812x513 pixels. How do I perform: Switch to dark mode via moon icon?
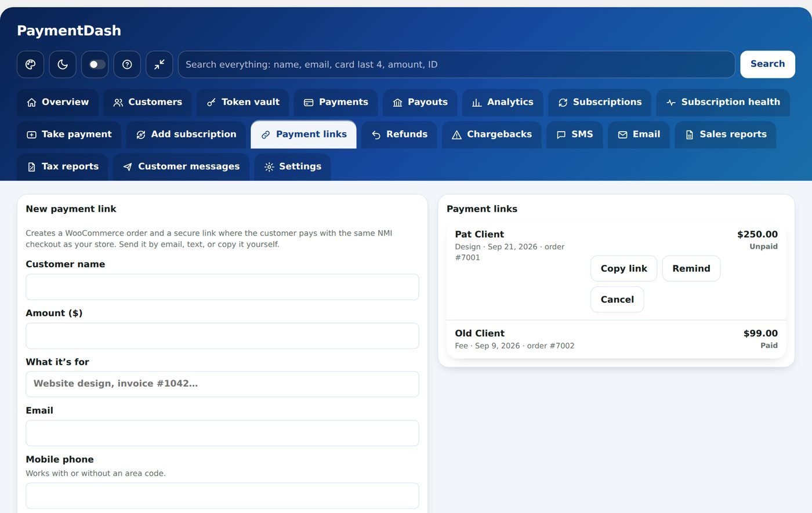click(x=63, y=64)
